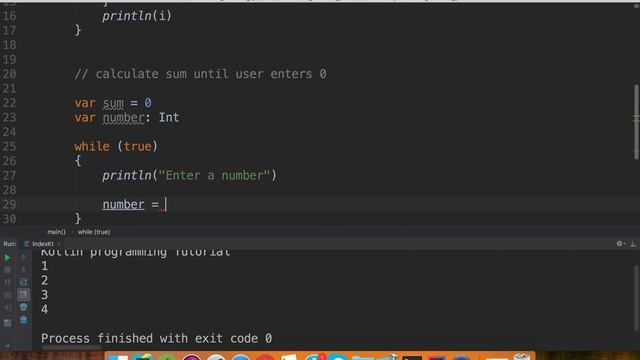Click the closing brace on line 30

click(78, 219)
